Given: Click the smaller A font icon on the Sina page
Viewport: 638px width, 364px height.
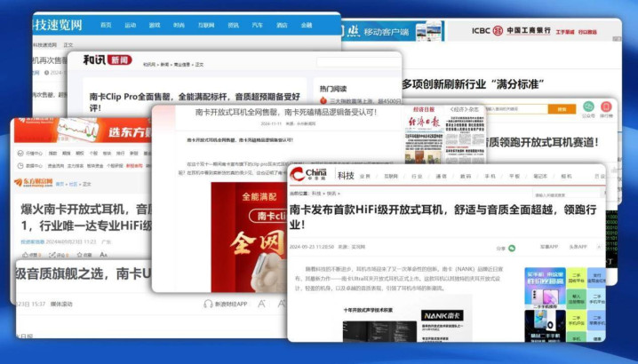Looking at the screenshot, I should pos(261,304).
